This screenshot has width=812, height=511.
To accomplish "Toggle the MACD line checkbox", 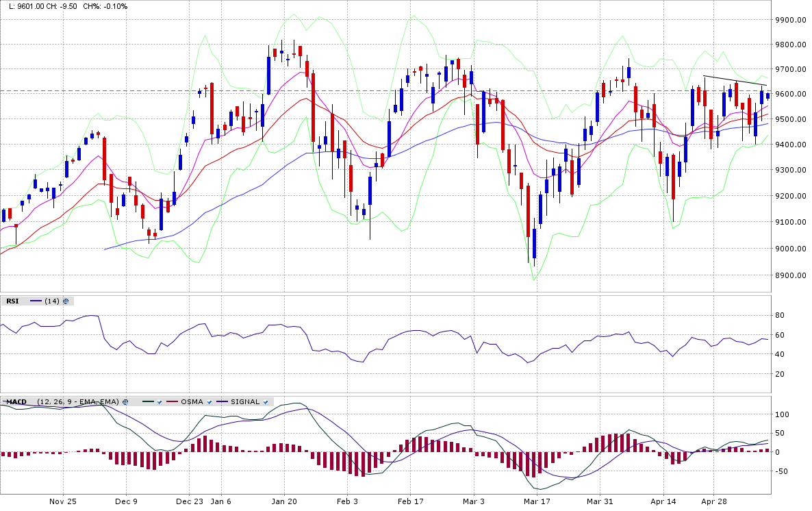I will pyautogui.click(x=160, y=402).
